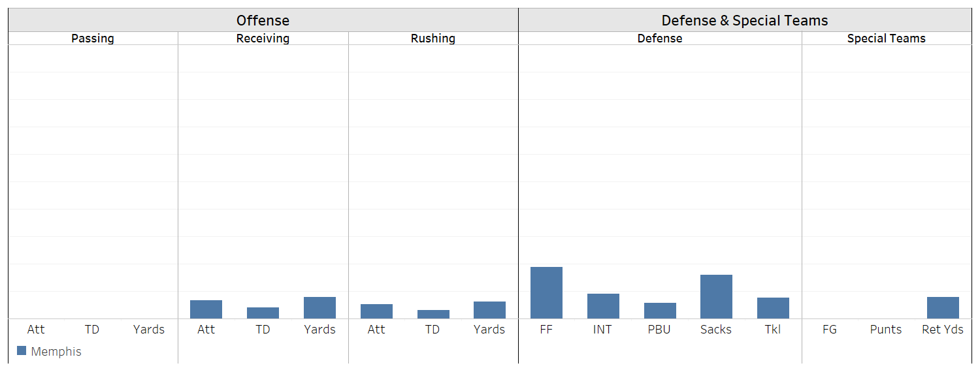Click the Receiving Yards bar
980x372 pixels.
pos(319,307)
